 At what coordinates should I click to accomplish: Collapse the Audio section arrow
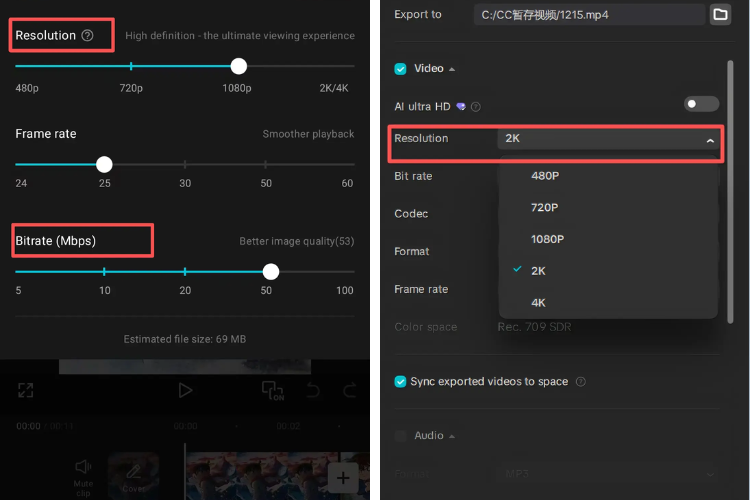(x=452, y=436)
